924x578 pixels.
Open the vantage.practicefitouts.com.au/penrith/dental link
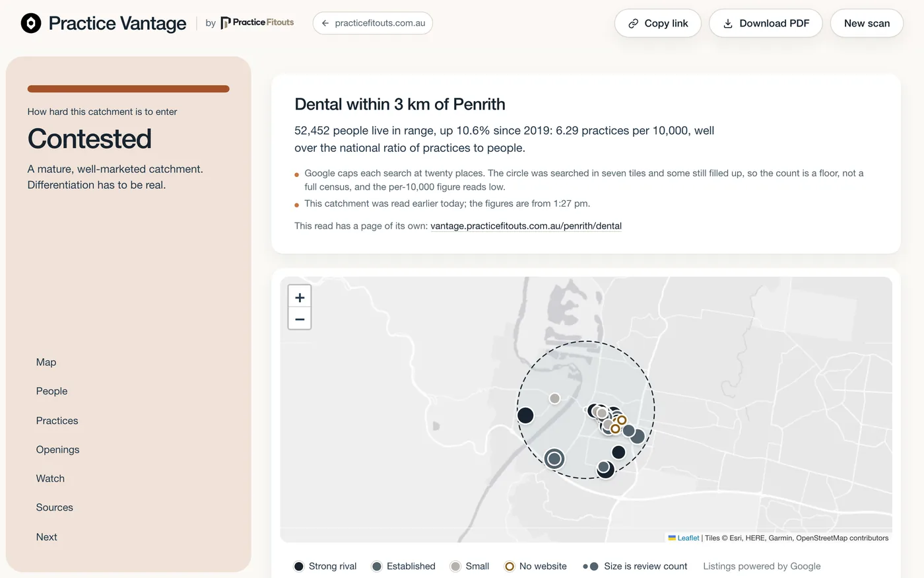point(526,226)
